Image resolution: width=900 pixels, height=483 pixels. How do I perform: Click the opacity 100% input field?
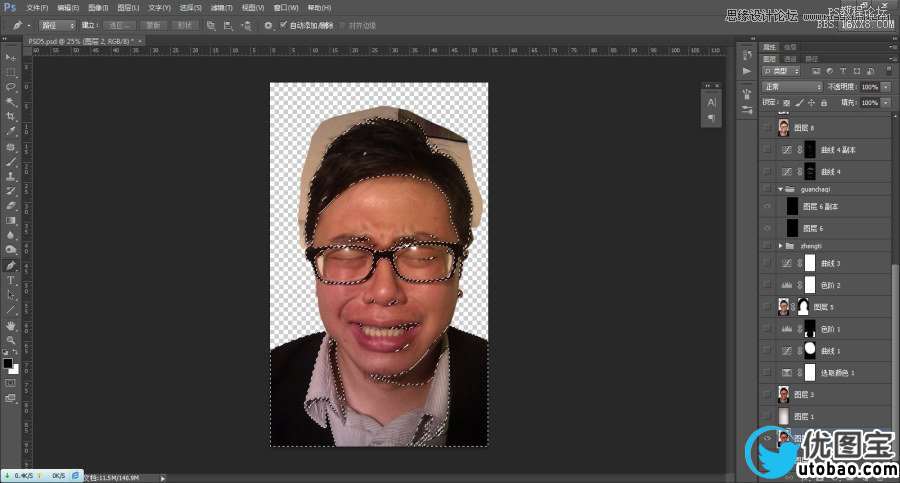click(x=870, y=87)
